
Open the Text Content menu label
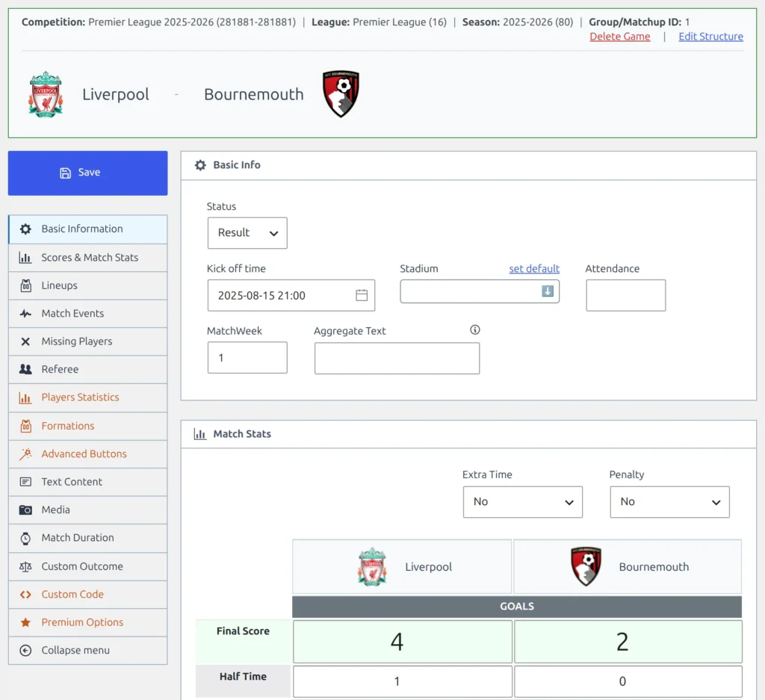(72, 482)
